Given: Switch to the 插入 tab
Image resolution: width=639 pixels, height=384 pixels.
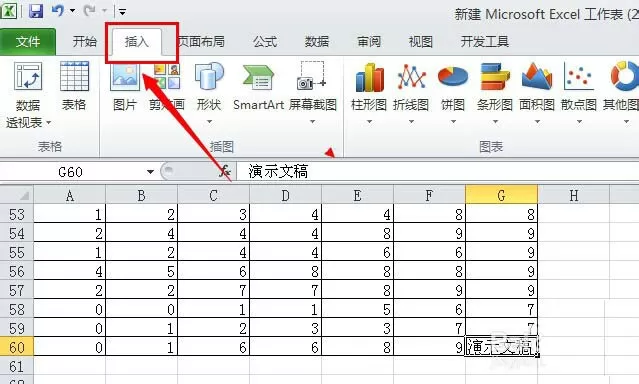Looking at the screenshot, I should pos(137,42).
